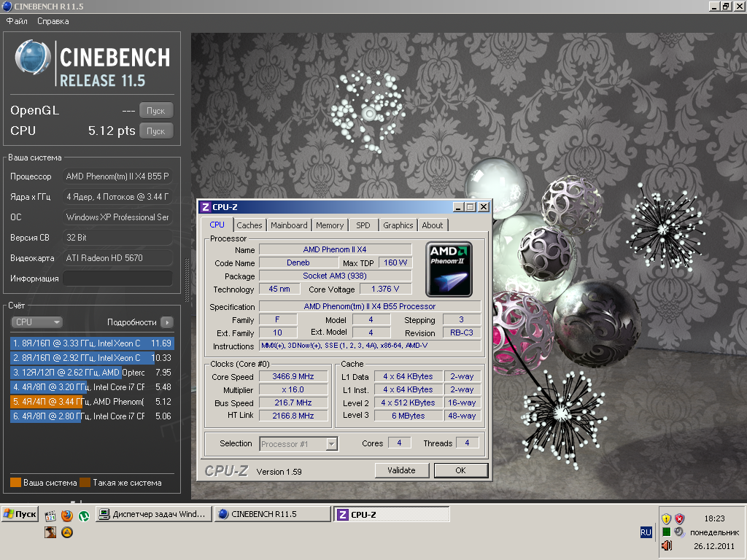Click the 216.7 MHz bus speed value
The height and width of the screenshot is (560, 747).
point(293,402)
